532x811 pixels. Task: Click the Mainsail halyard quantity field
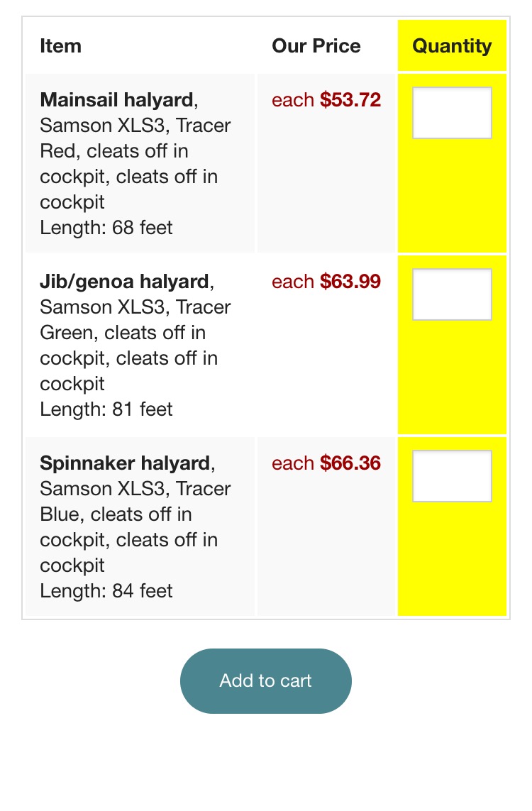coord(452,113)
